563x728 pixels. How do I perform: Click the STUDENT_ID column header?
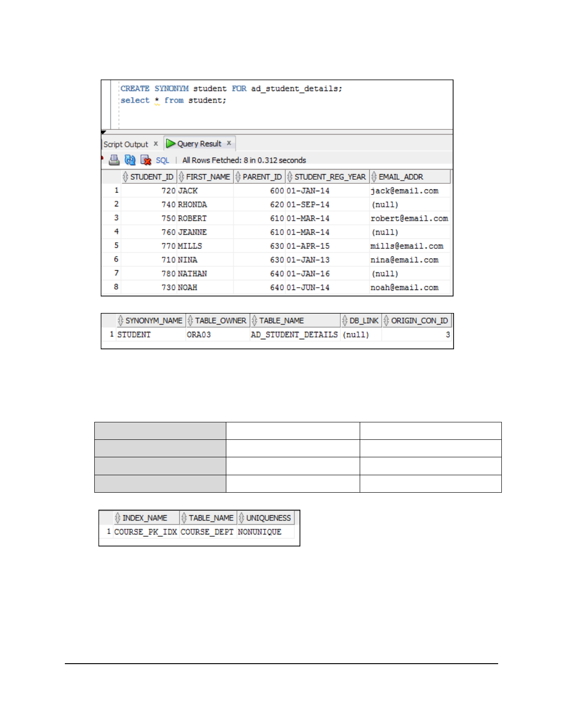tap(149, 177)
